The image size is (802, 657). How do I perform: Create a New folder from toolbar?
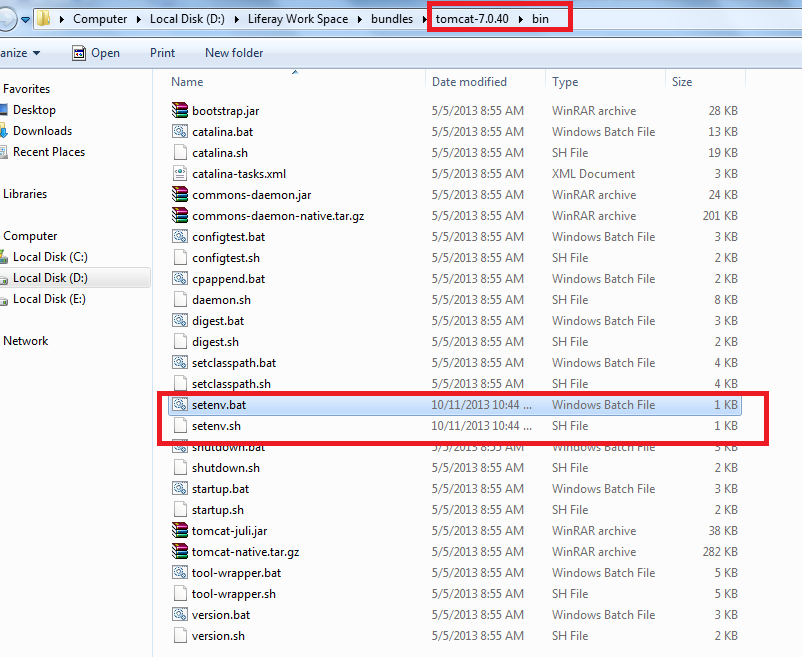coord(234,53)
